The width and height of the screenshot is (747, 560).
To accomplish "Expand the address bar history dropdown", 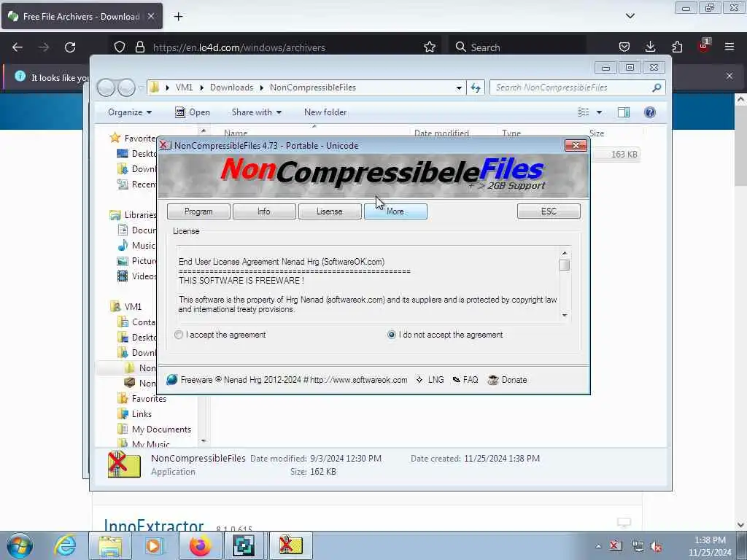I will coord(459,87).
